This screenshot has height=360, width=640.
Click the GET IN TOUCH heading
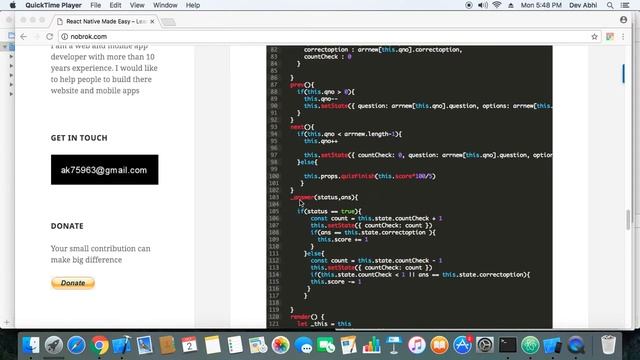click(79, 138)
